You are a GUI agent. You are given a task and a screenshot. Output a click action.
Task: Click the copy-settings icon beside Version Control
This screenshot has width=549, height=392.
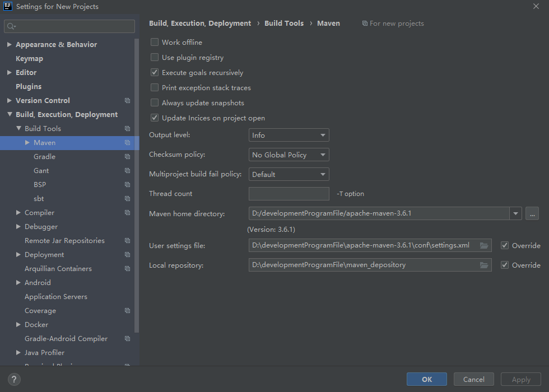(x=128, y=100)
